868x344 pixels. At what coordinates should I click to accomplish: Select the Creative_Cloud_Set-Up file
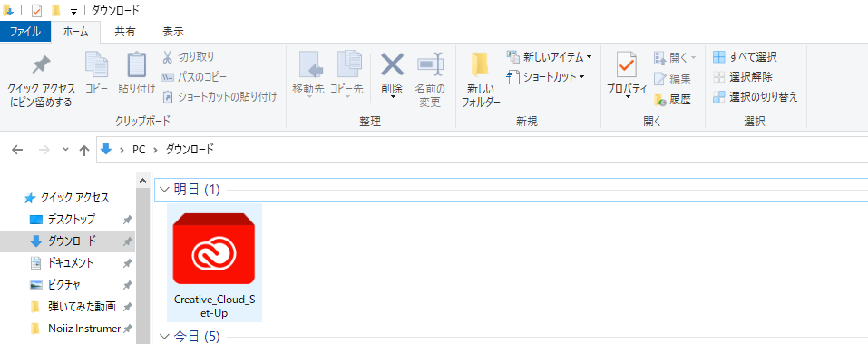coord(214,262)
